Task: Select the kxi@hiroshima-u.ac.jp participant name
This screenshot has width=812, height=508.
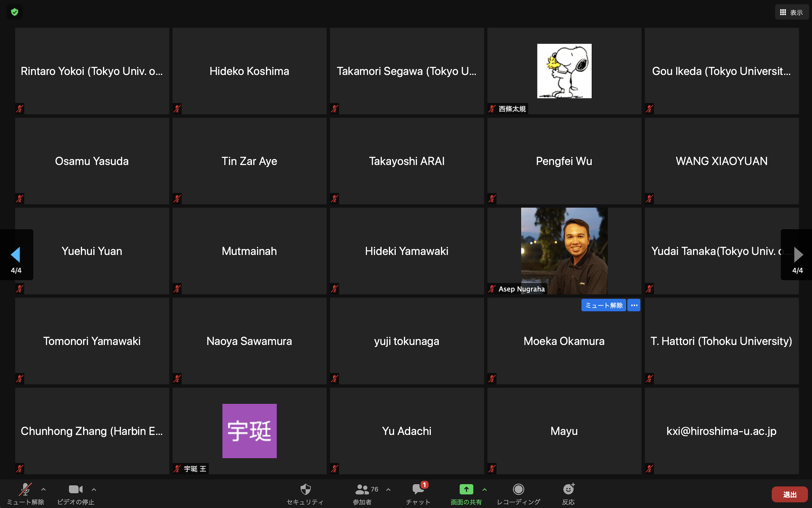Action: (x=721, y=431)
